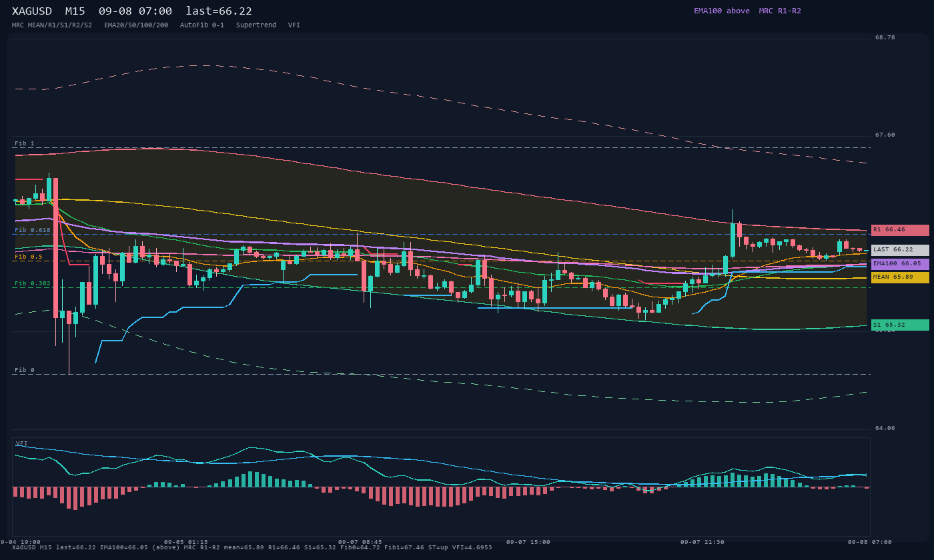Click the 'S1 65.32' green price tag
This screenshot has height=560, width=934.
tap(900, 325)
